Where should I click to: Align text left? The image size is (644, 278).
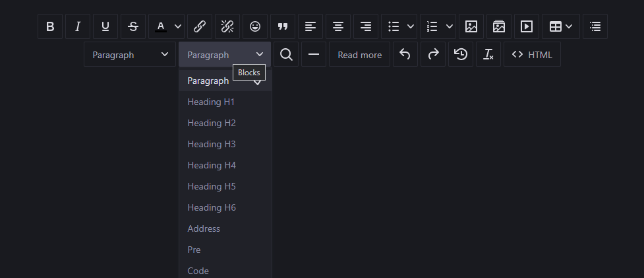click(x=310, y=26)
